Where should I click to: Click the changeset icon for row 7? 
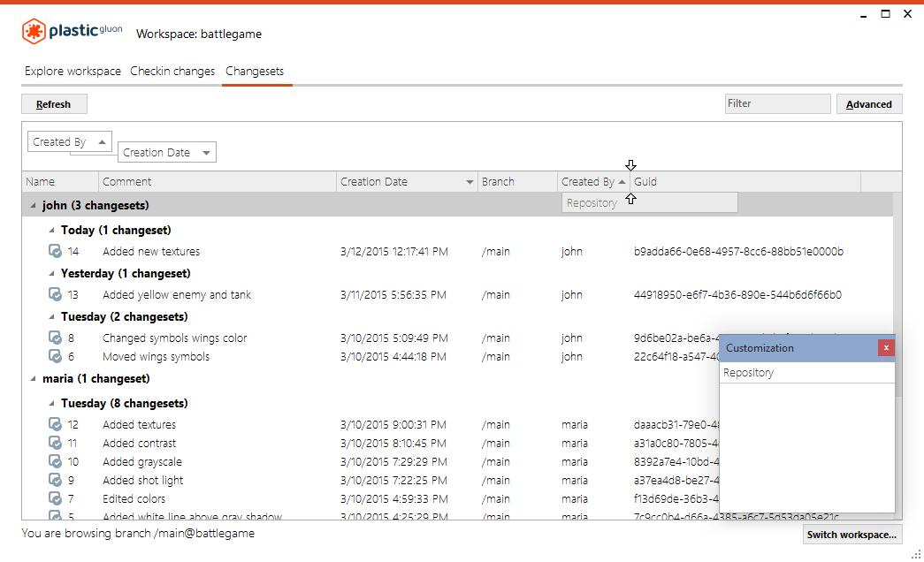55,499
